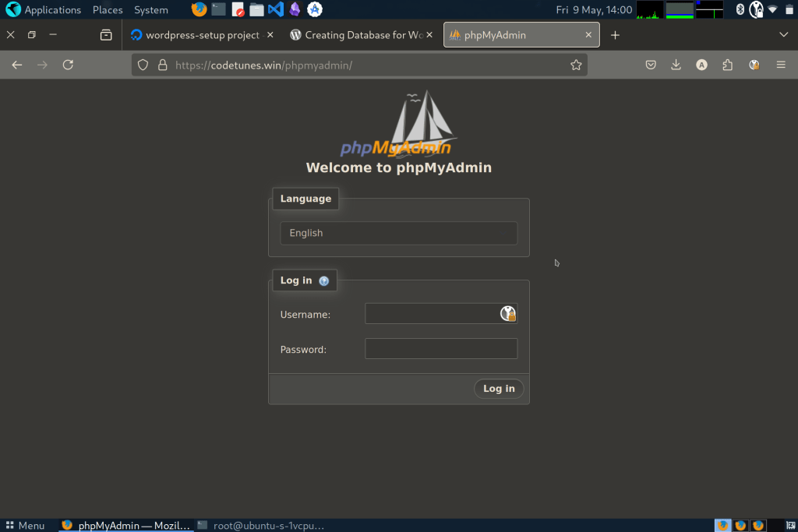This screenshot has width=798, height=532.
Task: Launch the terminal from top panel
Action: click(x=218, y=9)
